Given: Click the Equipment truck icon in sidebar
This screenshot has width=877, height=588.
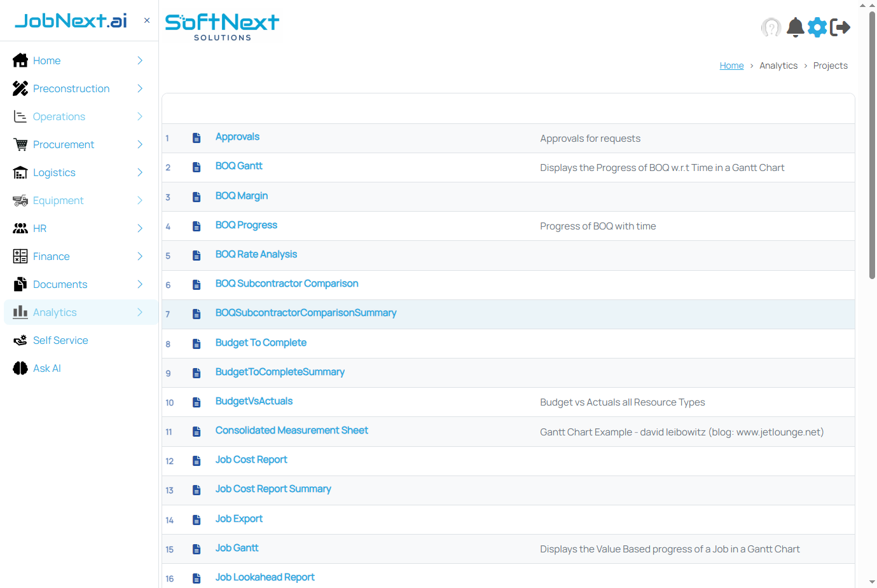Looking at the screenshot, I should [20, 200].
